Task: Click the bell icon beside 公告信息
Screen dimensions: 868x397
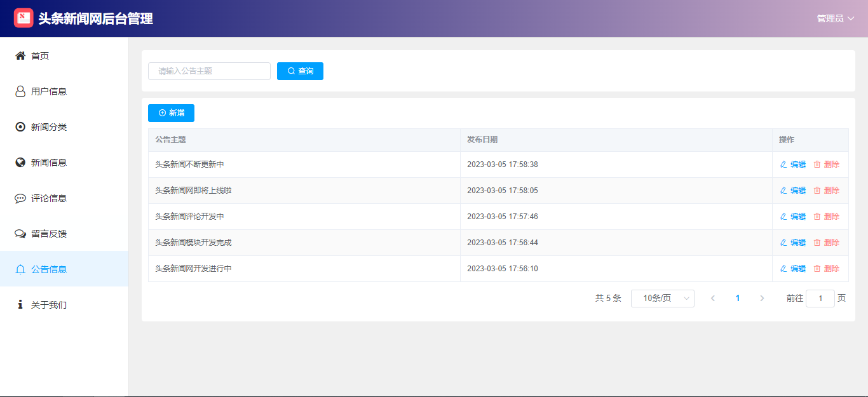Action: click(20, 269)
